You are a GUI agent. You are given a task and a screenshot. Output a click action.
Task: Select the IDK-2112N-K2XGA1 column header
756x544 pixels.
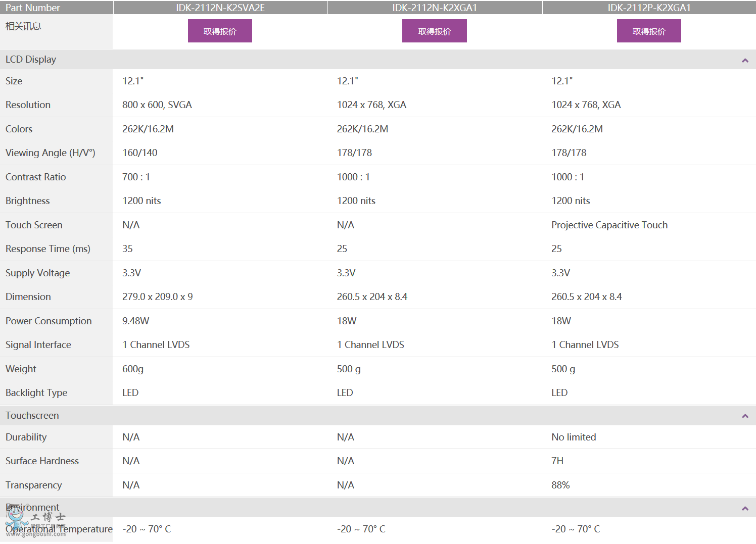tap(435, 8)
